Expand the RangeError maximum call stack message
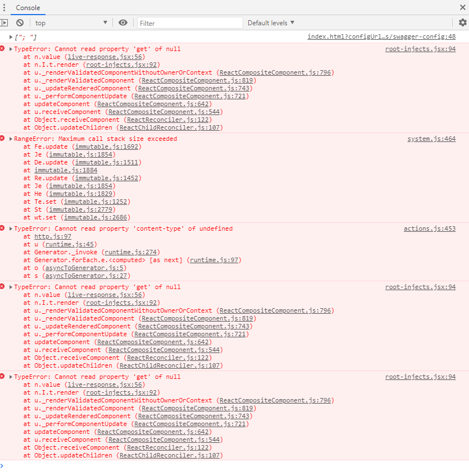This screenshot has height=476, width=469. click(x=10, y=139)
